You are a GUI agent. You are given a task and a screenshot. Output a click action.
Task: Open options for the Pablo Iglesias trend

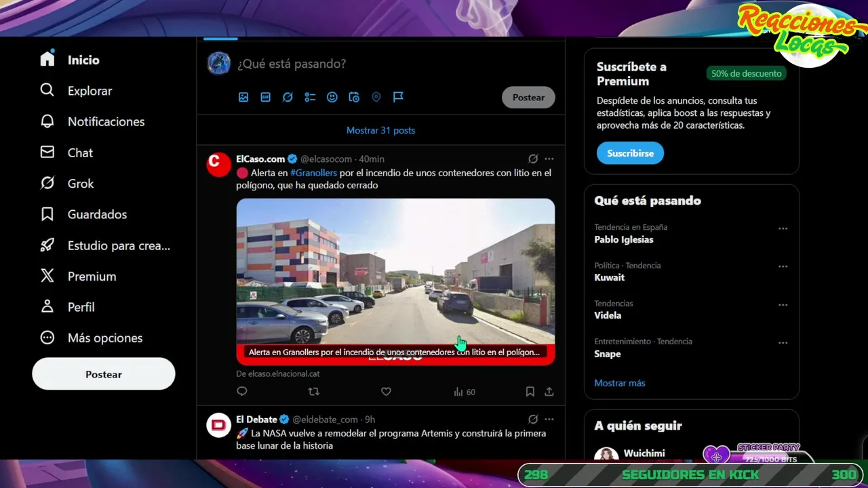coord(783,228)
